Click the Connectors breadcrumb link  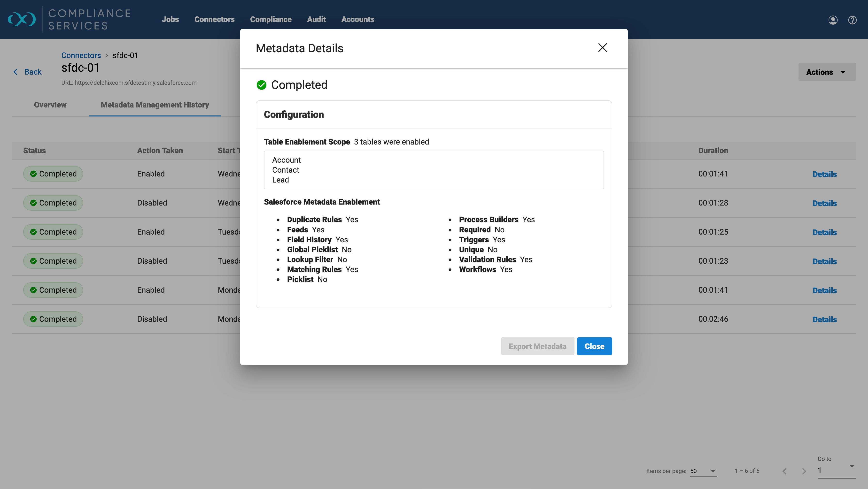81,55
